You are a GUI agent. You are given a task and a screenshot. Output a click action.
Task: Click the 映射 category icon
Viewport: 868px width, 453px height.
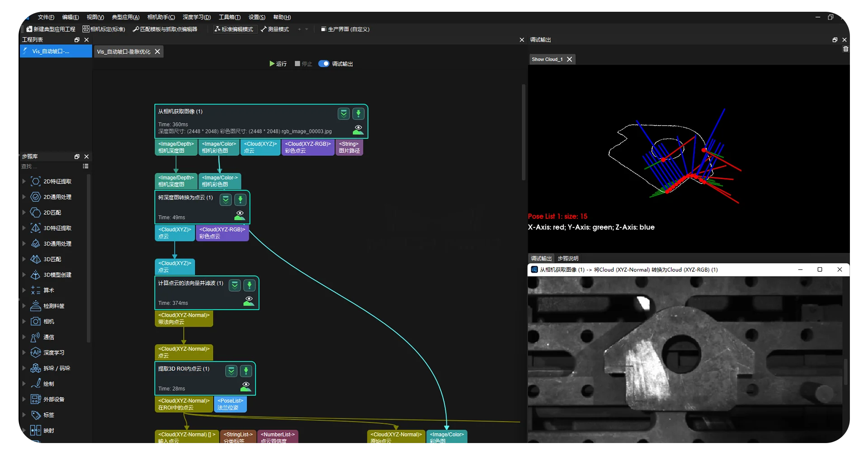pos(36,430)
